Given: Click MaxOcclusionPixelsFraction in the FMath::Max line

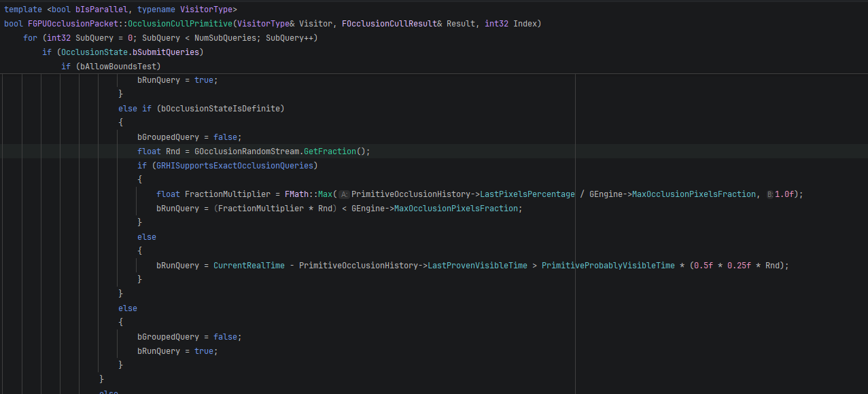Looking at the screenshot, I should (694, 194).
